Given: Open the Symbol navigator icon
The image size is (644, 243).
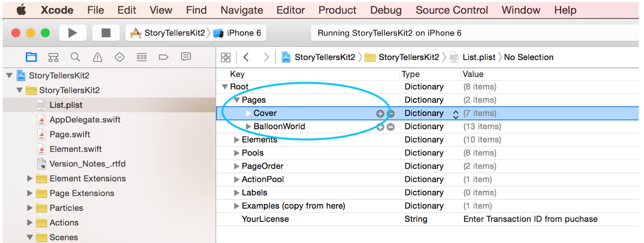Looking at the screenshot, I should tap(53, 57).
